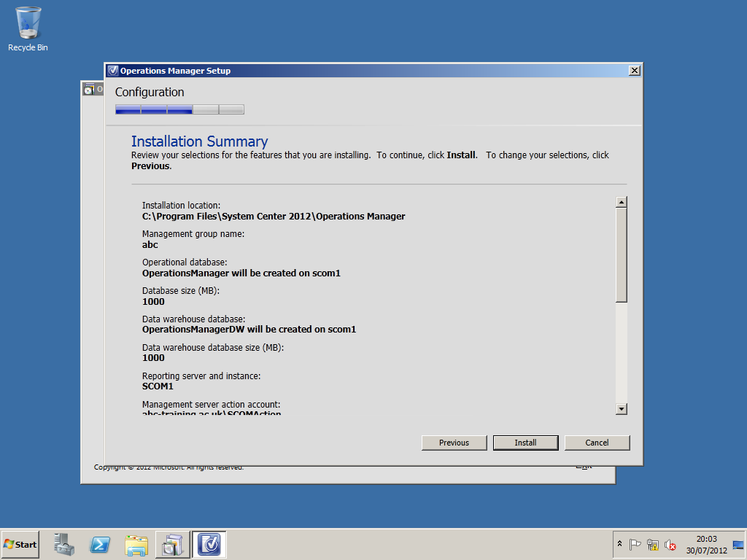Open Windows PowerShell from the taskbar
The width and height of the screenshot is (747, 560).
(x=100, y=544)
